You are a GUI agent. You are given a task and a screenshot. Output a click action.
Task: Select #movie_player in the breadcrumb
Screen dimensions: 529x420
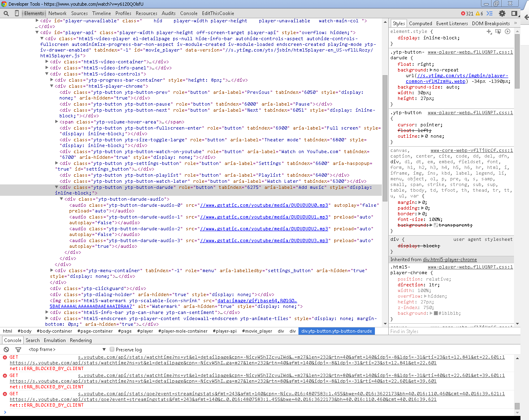coord(257,331)
